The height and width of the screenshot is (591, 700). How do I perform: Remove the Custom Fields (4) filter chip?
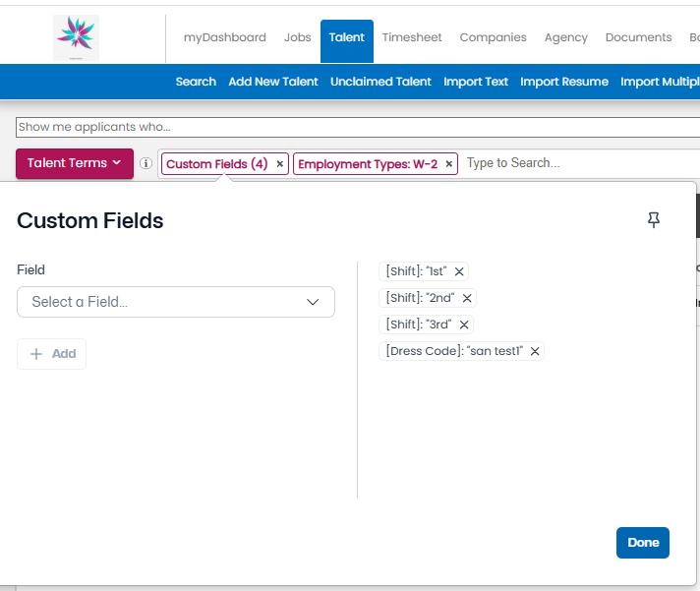(x=280, y=164)
